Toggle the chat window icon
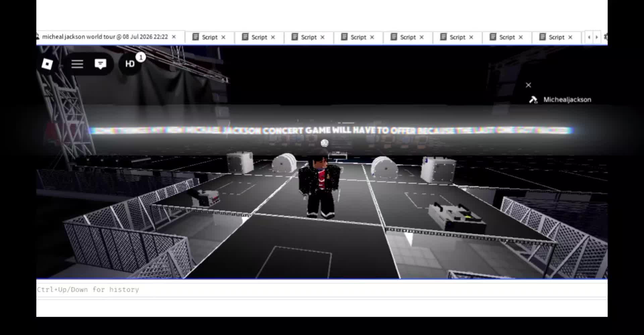This screenshot has width=644, height=335. 100,64
